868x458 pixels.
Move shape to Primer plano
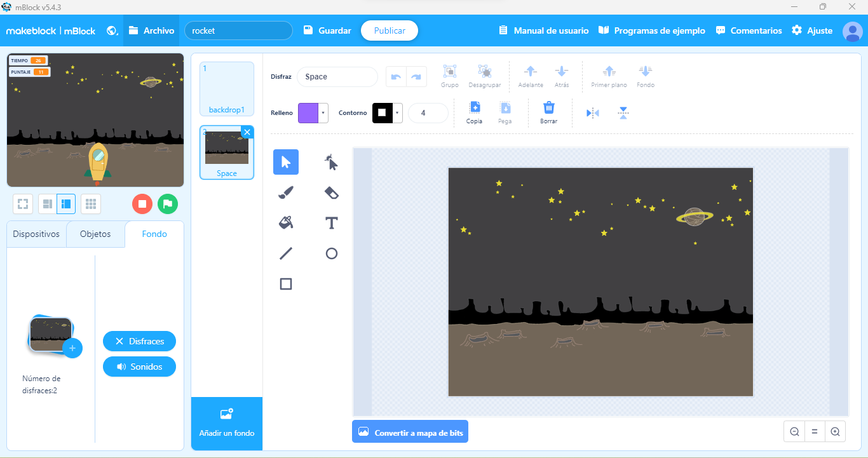pyautogui.click(x=609, y=71)
